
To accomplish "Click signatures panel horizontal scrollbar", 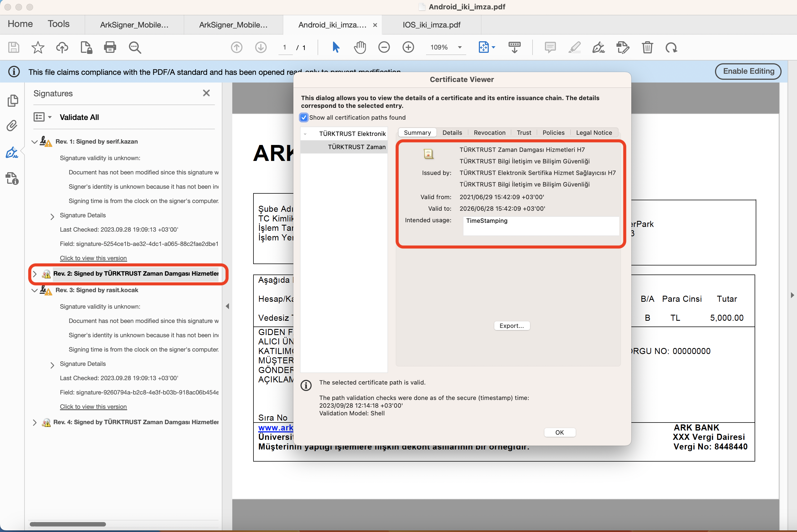I will (68, 524).
